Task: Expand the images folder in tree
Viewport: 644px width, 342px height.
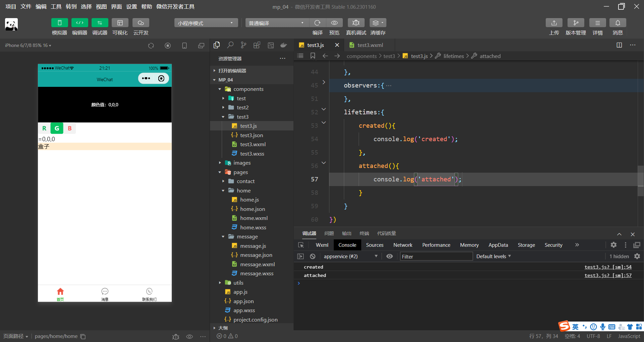Action: pyautogui.click(x=242, y=163)
